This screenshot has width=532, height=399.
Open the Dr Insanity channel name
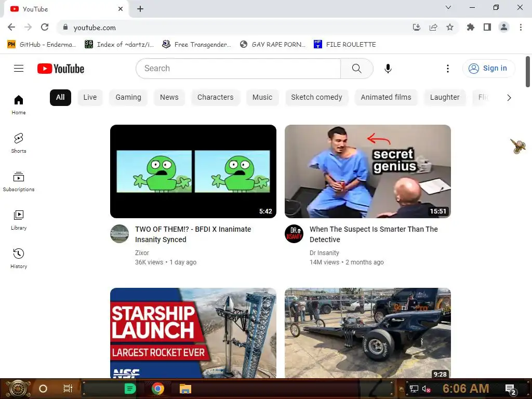[324, 253]
